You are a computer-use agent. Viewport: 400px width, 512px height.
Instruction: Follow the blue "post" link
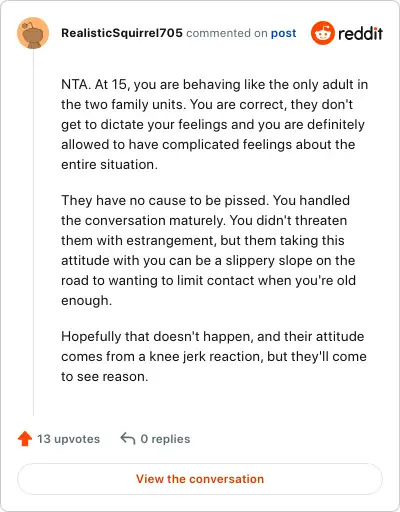[x=283, y=33]
